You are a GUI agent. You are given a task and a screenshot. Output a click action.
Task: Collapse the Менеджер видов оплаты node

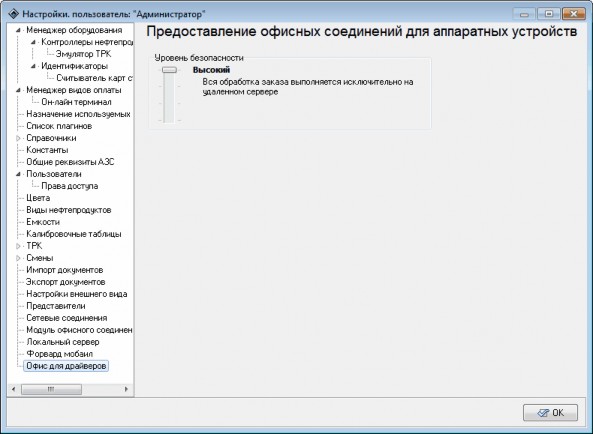click(18, 90)
